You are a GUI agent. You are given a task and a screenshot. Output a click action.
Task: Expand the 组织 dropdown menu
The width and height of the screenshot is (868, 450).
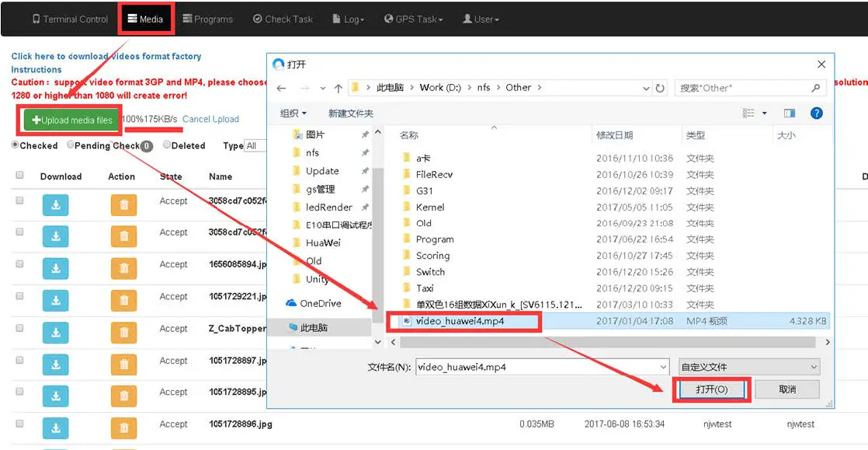293,113
